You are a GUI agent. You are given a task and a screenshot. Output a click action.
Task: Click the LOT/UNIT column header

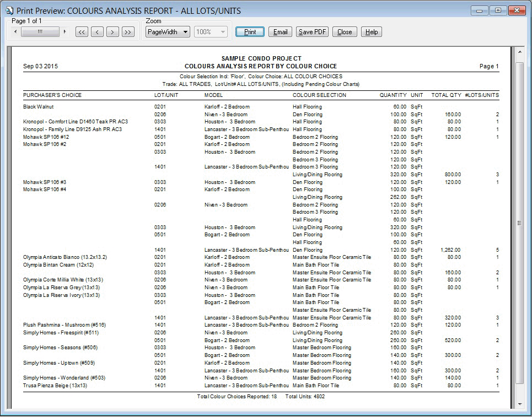pyautogui.click(x=166, y=95)
